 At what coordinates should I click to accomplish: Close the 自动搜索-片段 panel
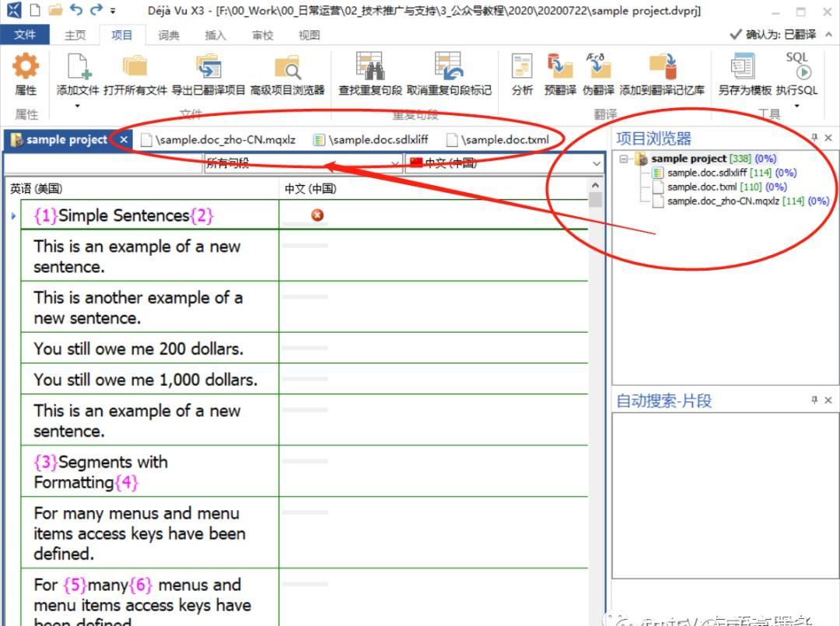tap(828, 400)
